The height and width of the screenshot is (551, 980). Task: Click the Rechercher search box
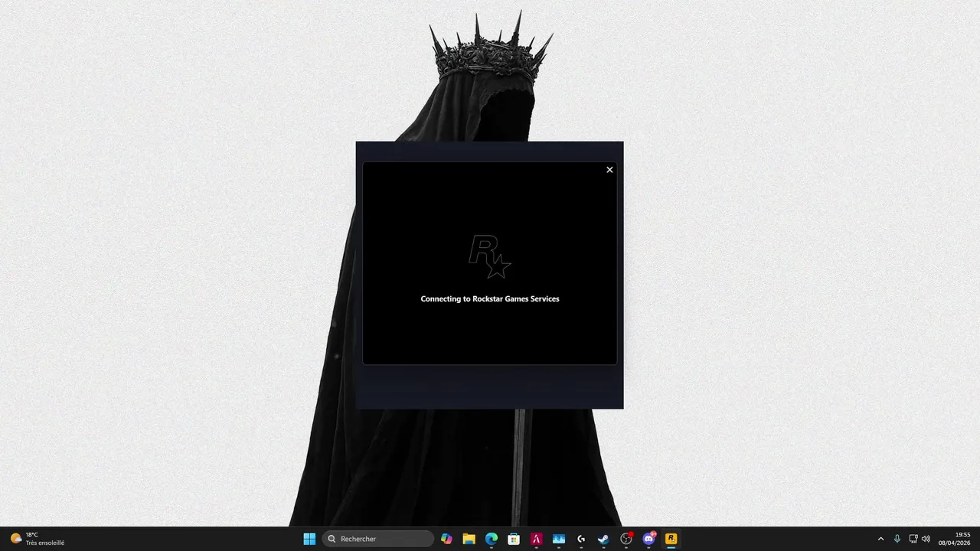(378, 539)
